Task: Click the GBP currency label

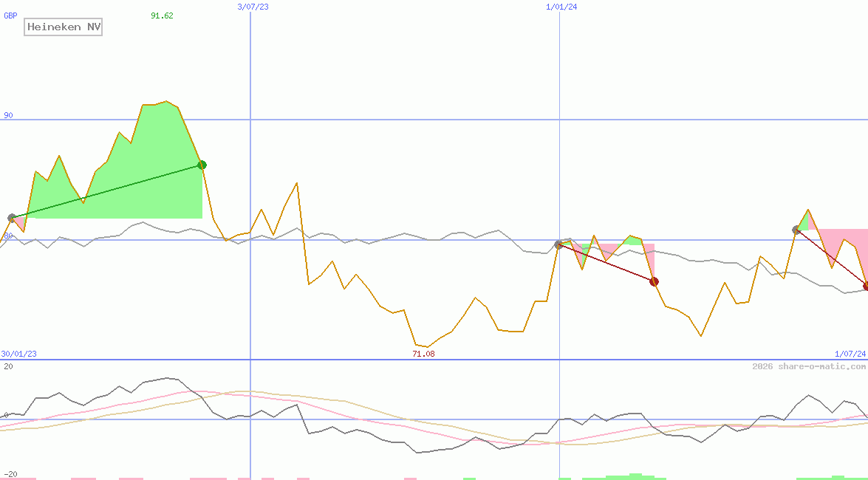Action: (10, 16)
